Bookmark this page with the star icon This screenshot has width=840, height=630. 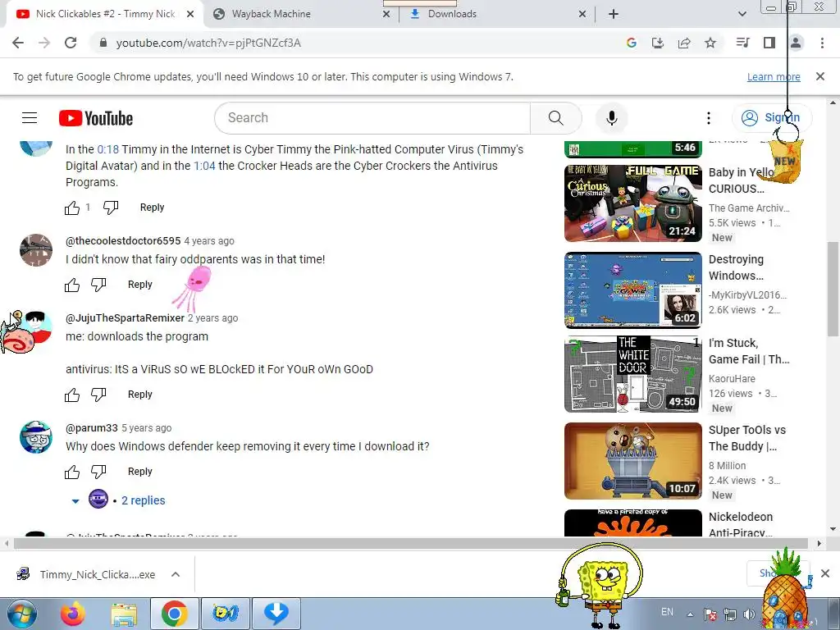[x=710, y=43]
